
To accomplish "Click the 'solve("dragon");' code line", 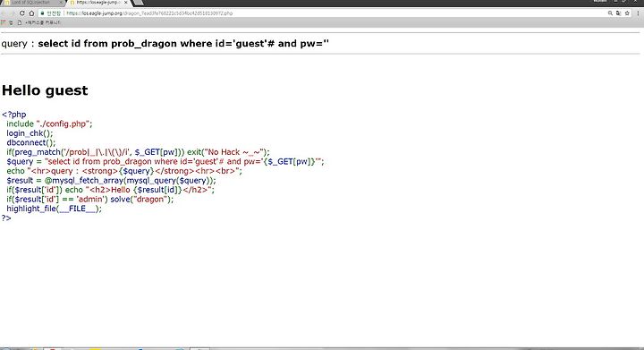I will point(90,200).
